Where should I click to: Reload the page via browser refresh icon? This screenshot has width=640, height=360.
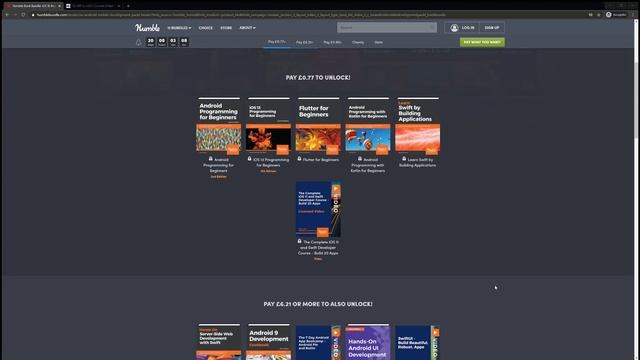click(23, 15)
